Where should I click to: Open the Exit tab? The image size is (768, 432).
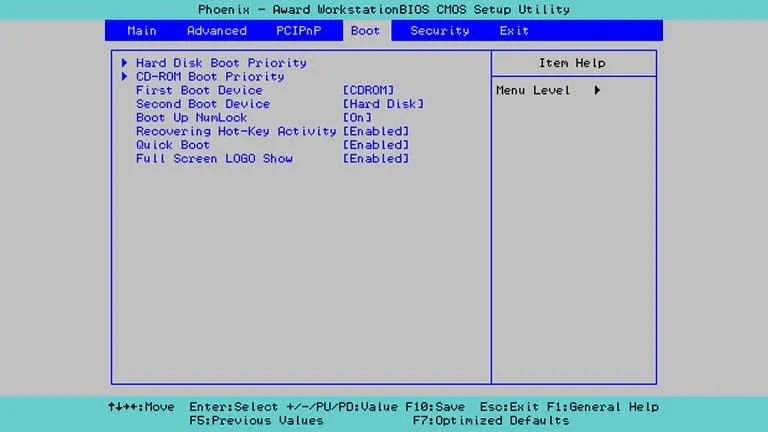pyautogui.click(x=514, y=31)
